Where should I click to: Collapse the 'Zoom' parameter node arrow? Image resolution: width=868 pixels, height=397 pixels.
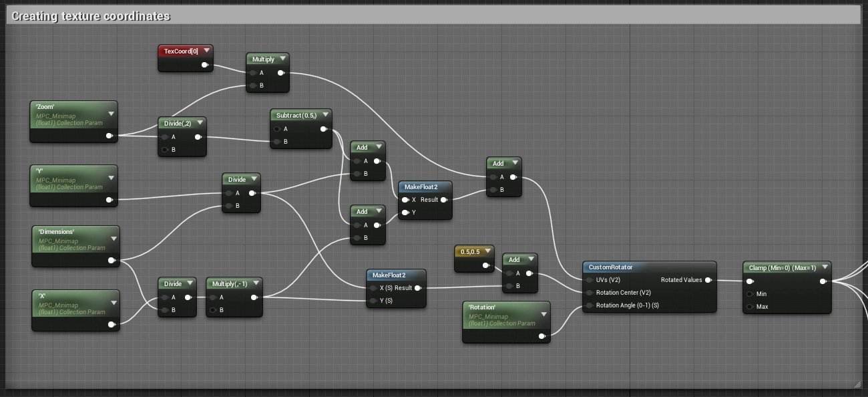[x=111, y=114]
